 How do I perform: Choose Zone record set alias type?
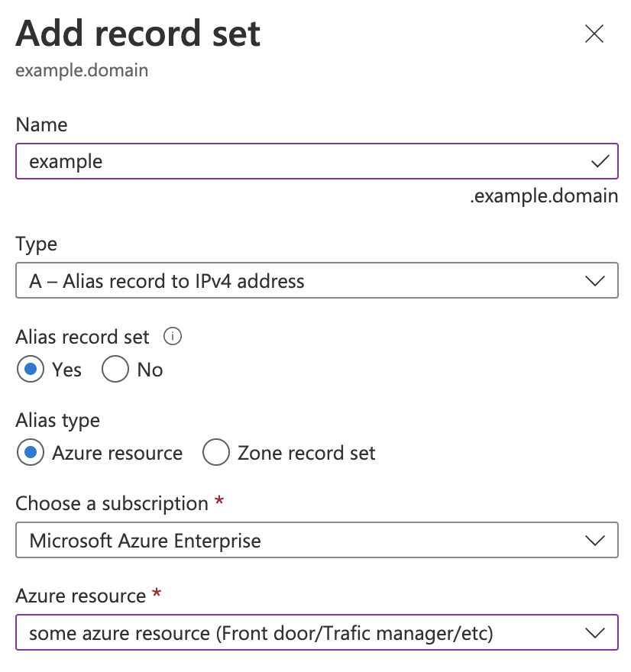click(x=216, y=452)
